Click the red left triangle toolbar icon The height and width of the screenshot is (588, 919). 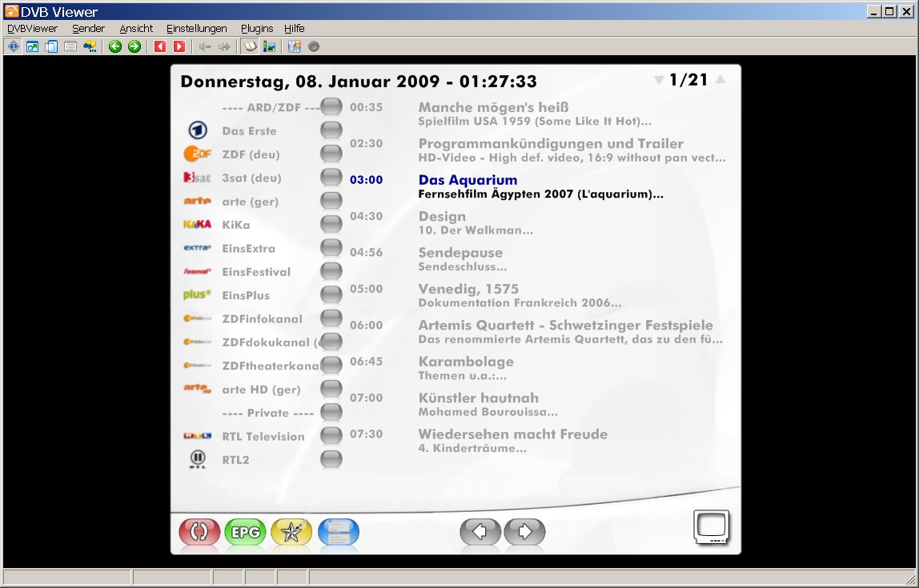(160, 46)
